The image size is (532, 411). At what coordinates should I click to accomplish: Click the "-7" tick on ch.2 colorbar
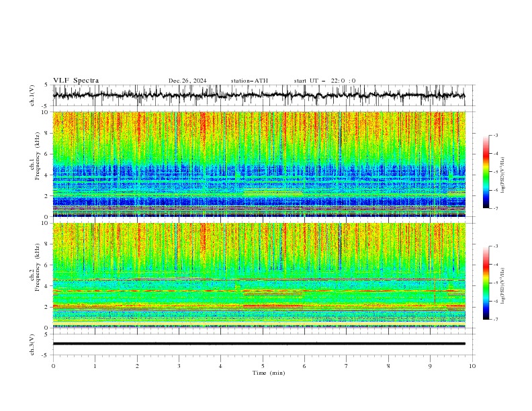pos(496,319)
